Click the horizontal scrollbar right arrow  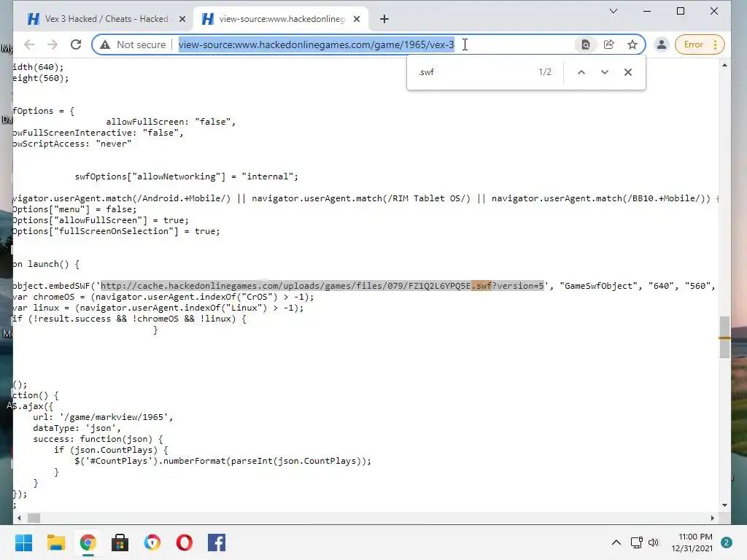(712, 518)
